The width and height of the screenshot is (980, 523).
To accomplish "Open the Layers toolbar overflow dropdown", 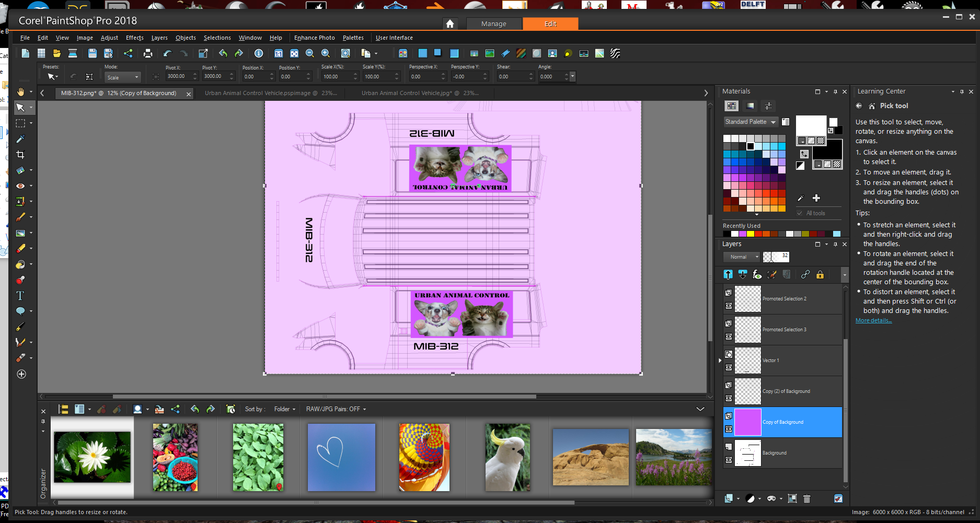I will click(x=845, y=274).
